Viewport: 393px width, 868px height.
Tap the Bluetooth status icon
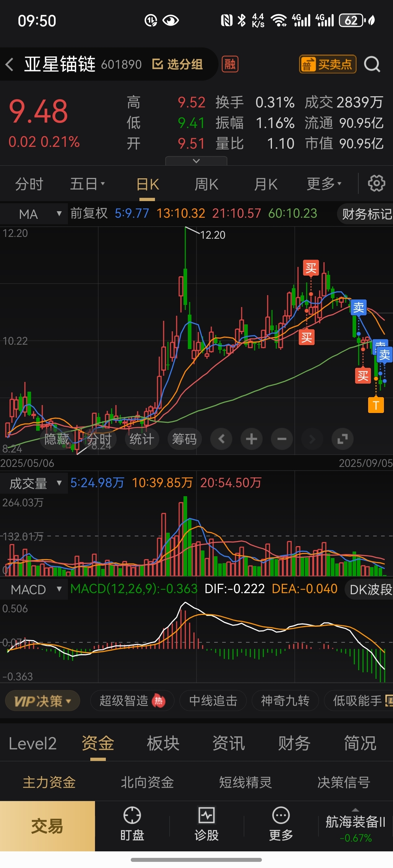(x=242, y=20)
